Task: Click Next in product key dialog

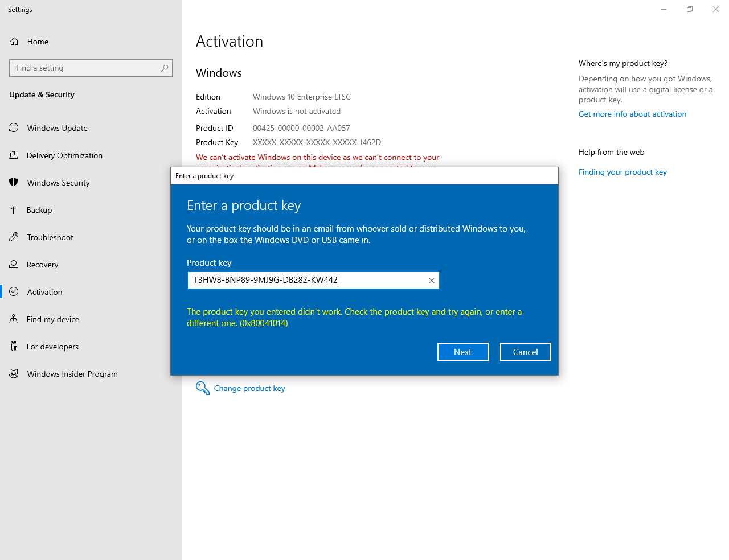Action: [463, 352]
